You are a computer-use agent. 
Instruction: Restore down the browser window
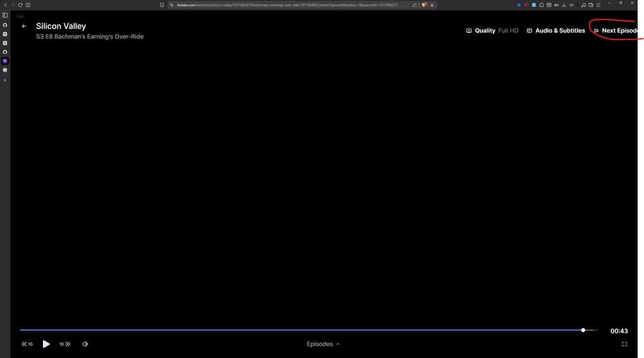click(621, 3)
